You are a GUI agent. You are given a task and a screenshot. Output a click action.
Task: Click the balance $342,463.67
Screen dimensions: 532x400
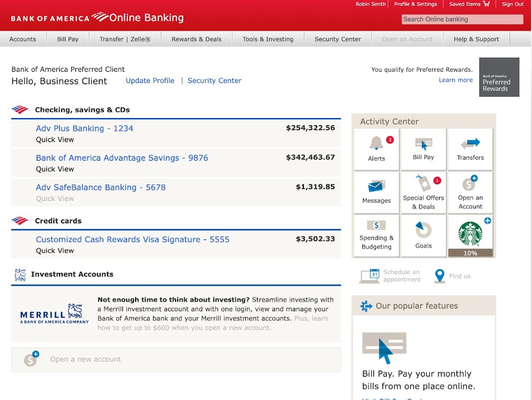pos(311,157)
